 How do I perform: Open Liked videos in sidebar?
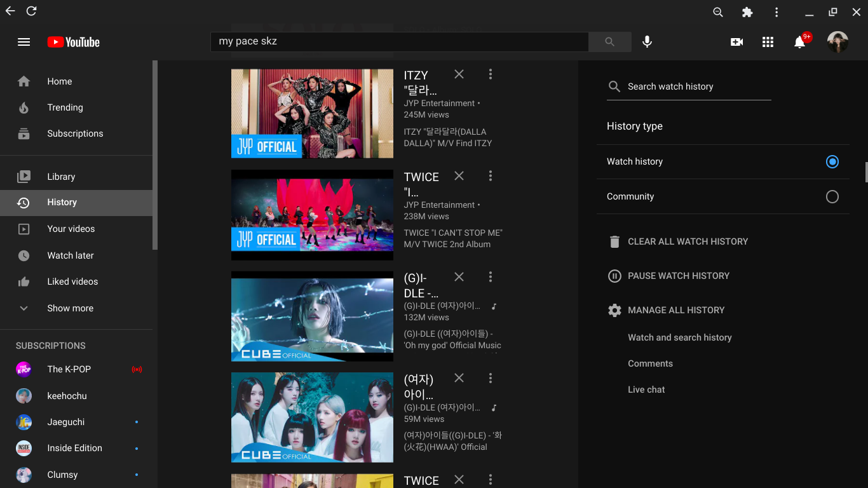[76, 281]
